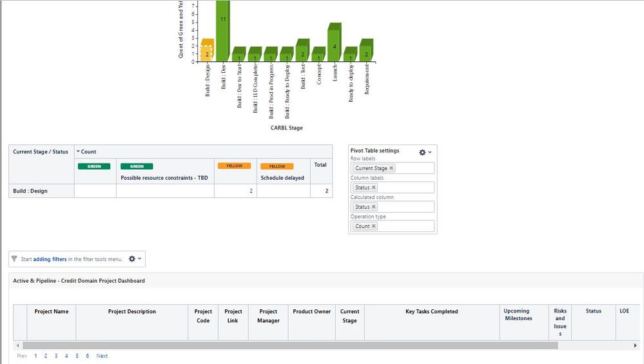Click the dashboard title 'Active & Pipeline - Credit Domain'

(x=79, y=281)
